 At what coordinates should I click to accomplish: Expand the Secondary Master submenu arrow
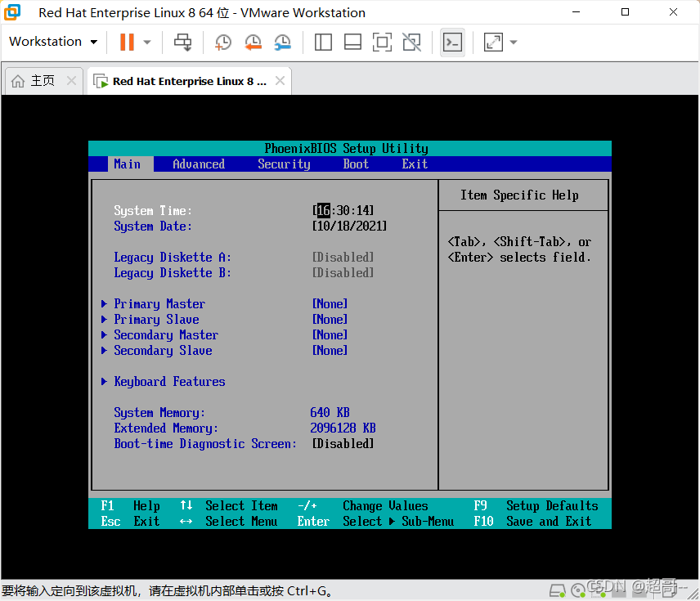point(104,335)
